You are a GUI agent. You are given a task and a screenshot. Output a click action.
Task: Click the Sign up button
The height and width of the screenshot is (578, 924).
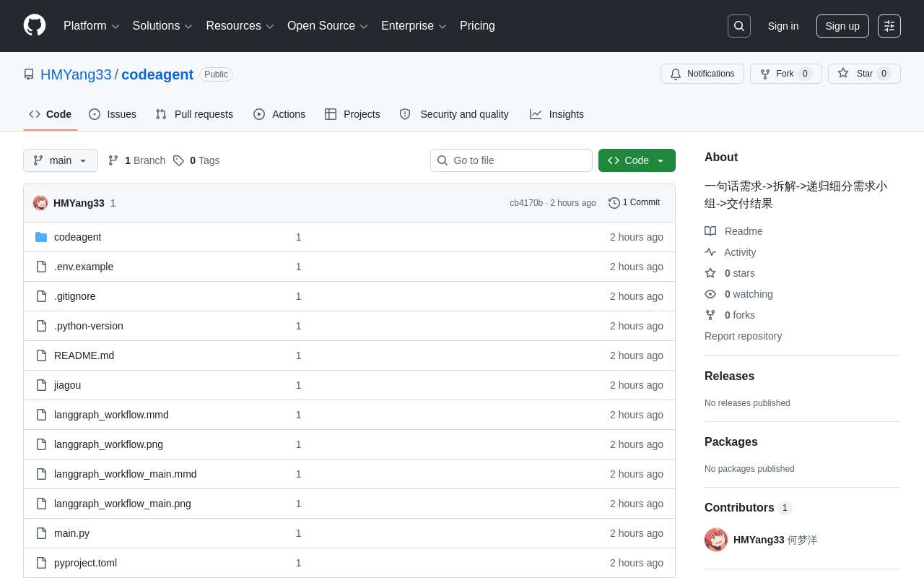(x=842, y=26)
